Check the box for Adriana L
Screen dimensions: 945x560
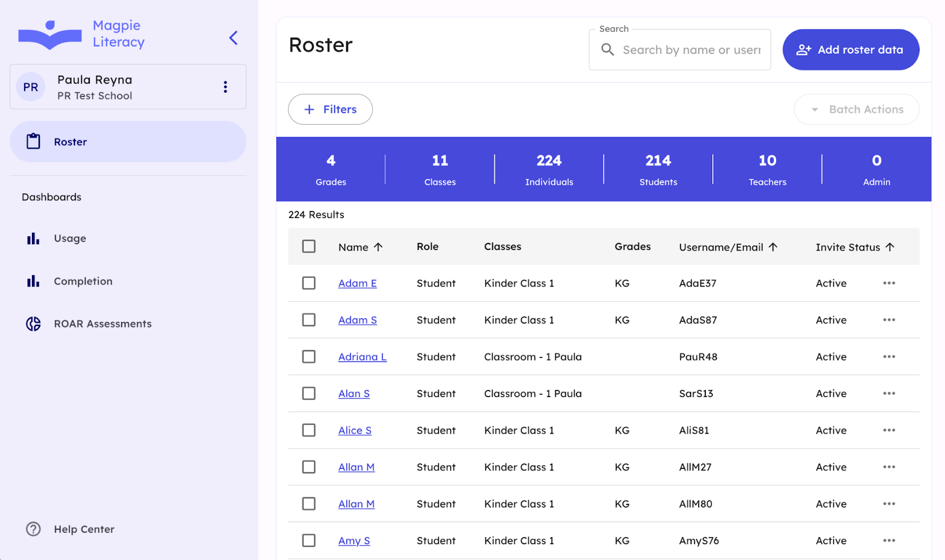[x=309, y=357]
